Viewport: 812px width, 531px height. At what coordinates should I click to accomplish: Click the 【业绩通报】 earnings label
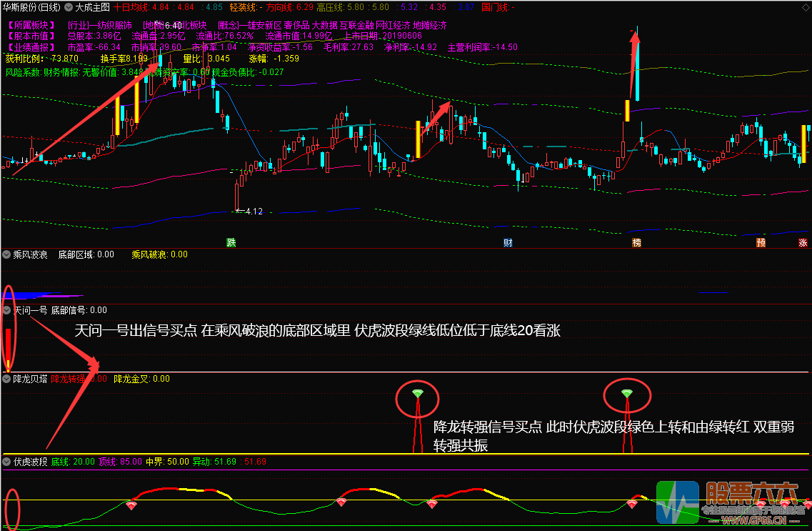tap(31, 47)
